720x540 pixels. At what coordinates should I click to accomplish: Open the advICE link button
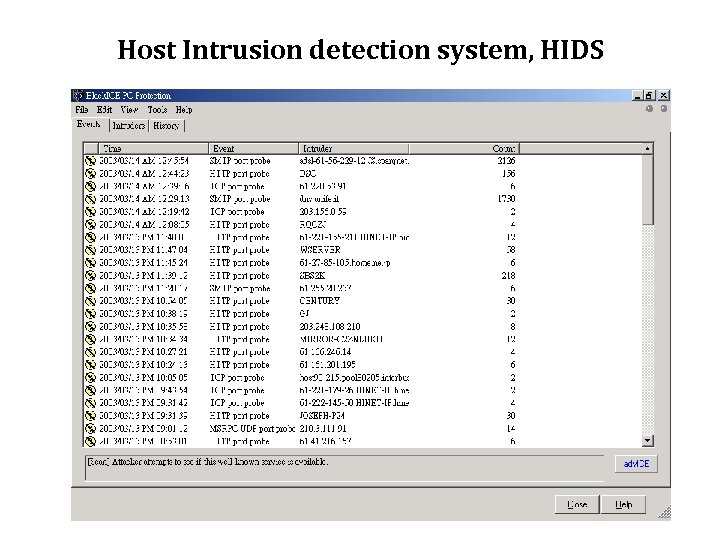[636, 464]
